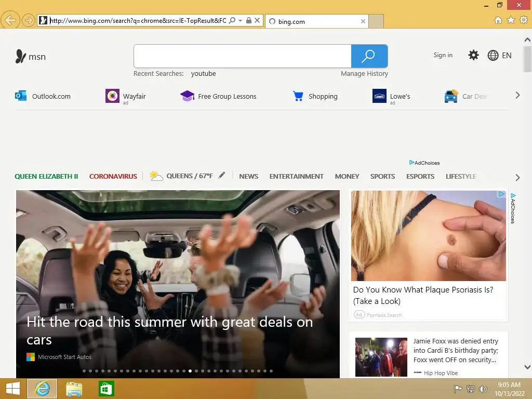Open the Car Deals shortcut

(465, 96)
